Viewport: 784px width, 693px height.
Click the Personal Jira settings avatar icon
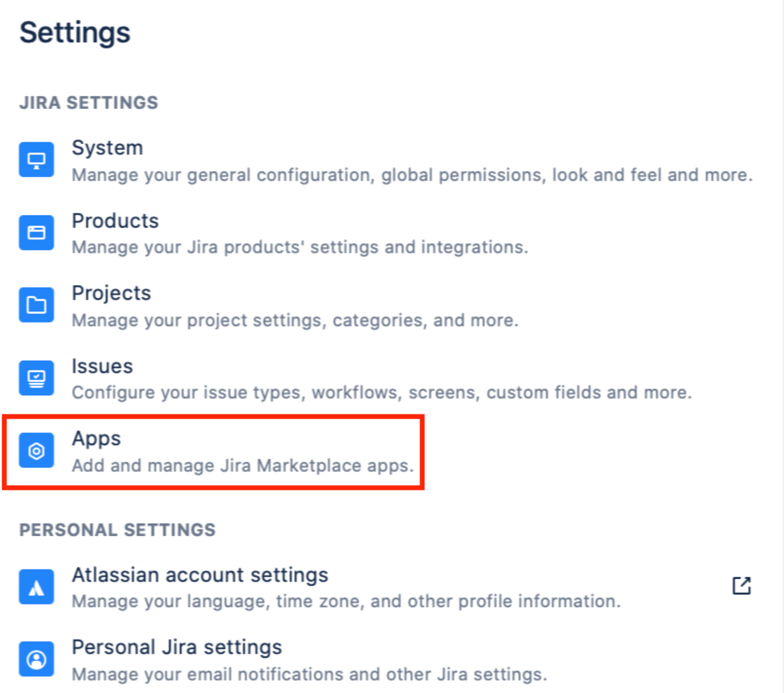[x=36, y=659]
